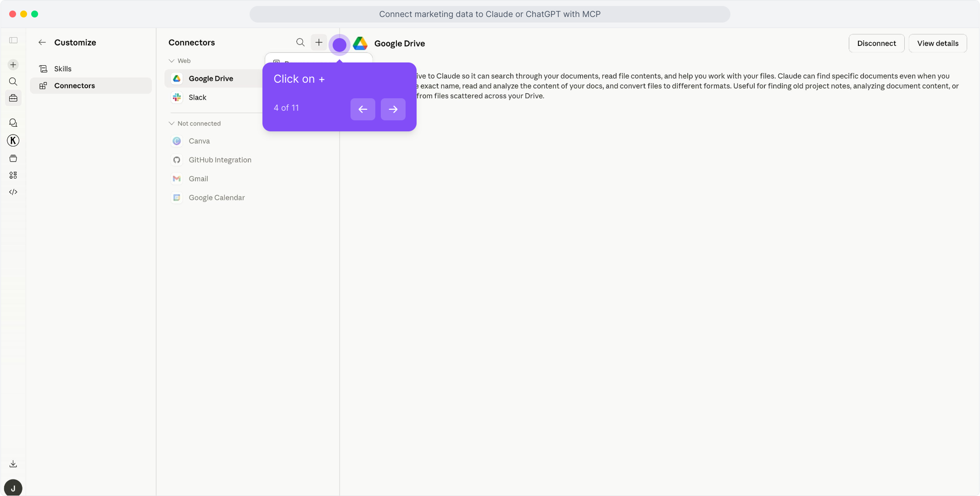Switch to the Skills section

[62, 68]
